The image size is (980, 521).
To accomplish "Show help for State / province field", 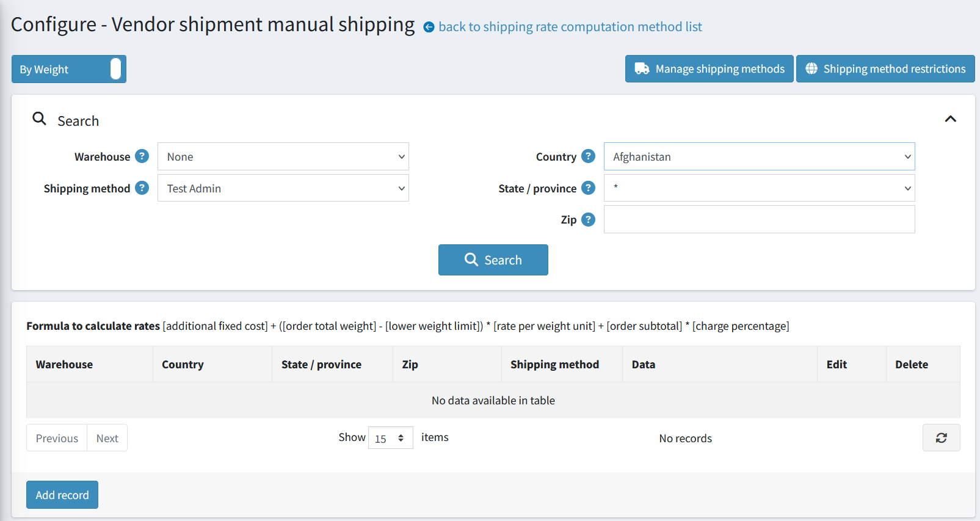I will click(588, 188).
